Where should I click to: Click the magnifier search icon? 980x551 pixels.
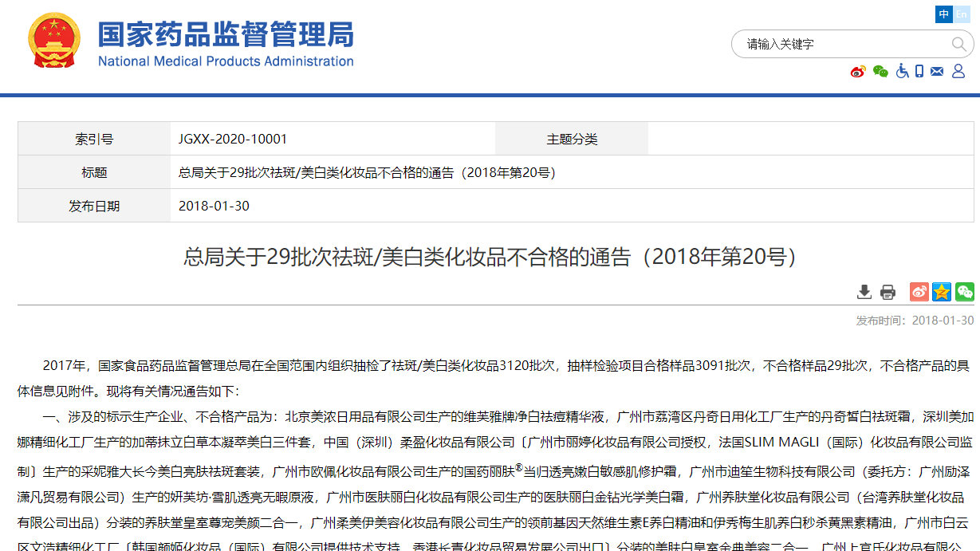(958, 44)
